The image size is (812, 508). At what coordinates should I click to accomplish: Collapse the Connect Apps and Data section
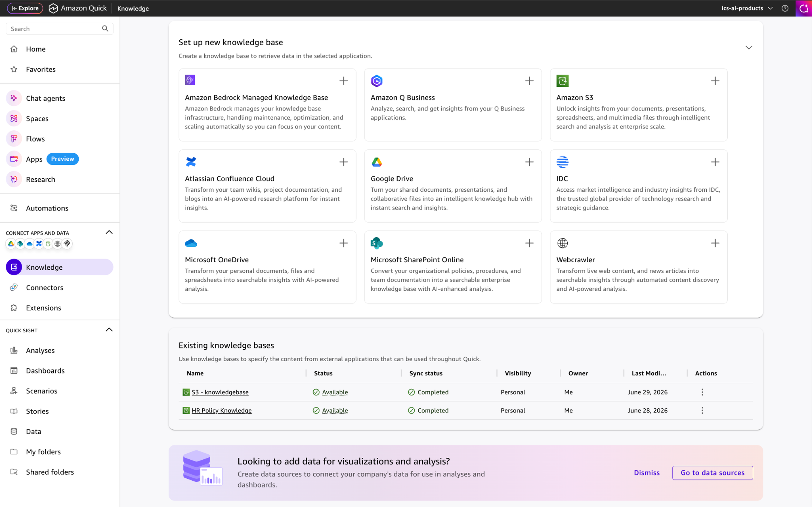point(109,232)
